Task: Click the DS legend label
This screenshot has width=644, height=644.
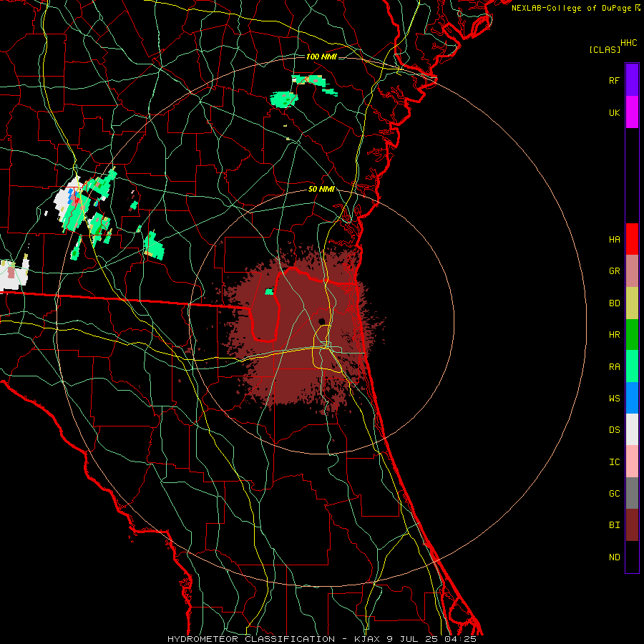Action: 614,430
